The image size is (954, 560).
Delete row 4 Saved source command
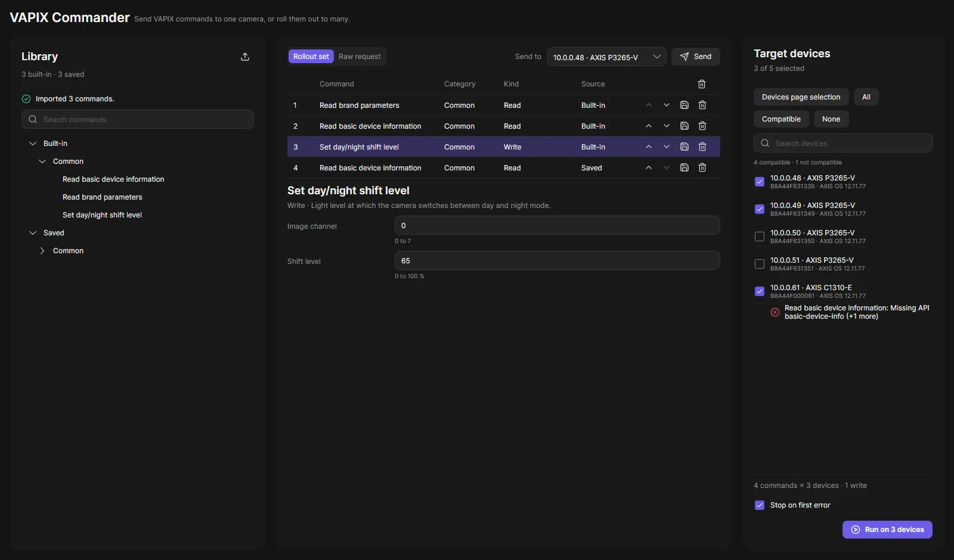pyautogui.click(x=702, y=167)
